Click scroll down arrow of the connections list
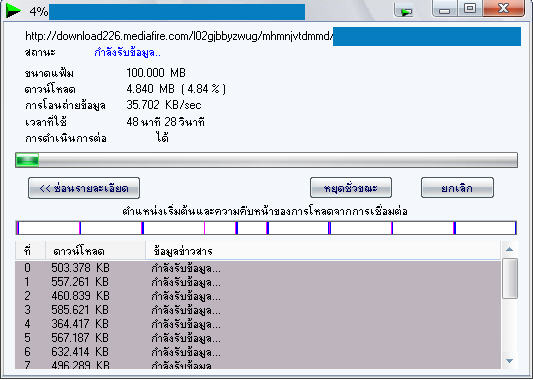 [509, 361]
